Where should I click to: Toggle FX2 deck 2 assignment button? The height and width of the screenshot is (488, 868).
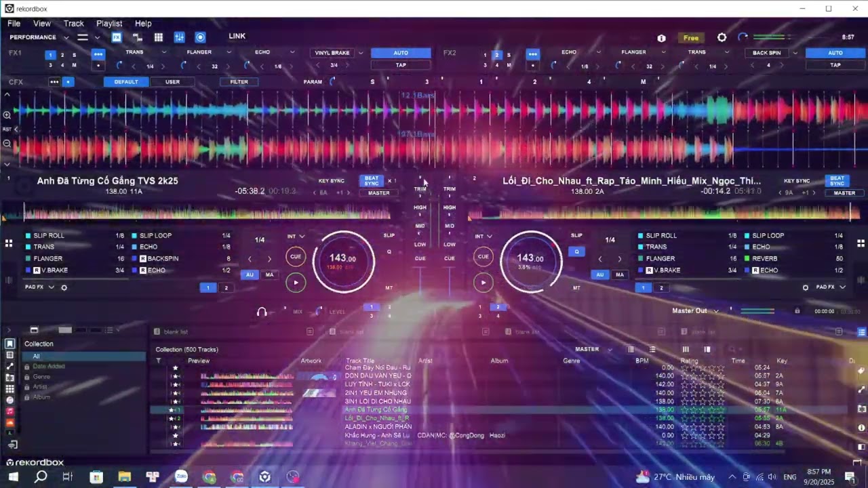(x=496, y=55)
